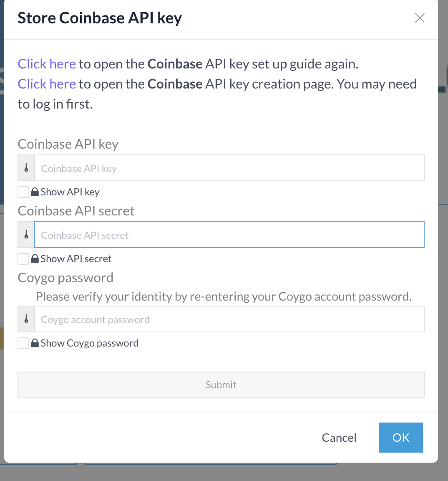Enable the Show API key checkbox

pyautogui.click(x=23, y=192)
